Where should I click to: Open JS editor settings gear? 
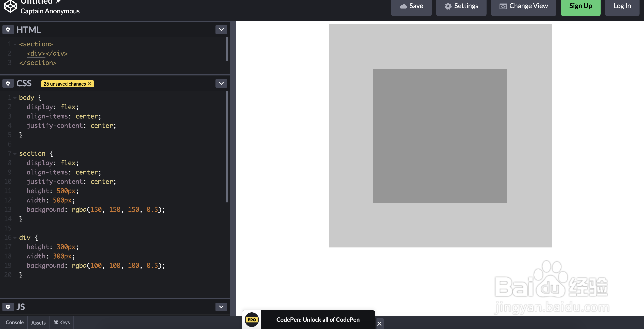pos(8,307)
